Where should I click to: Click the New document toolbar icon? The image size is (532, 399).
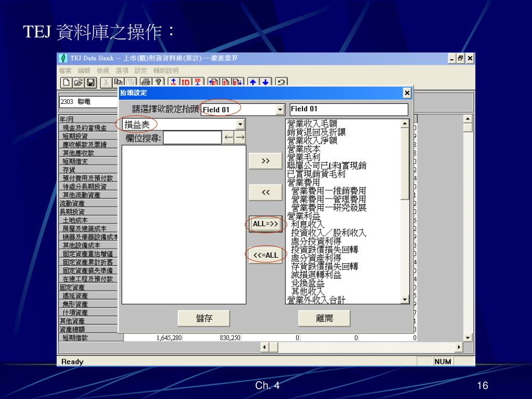(x=66, y=82)
